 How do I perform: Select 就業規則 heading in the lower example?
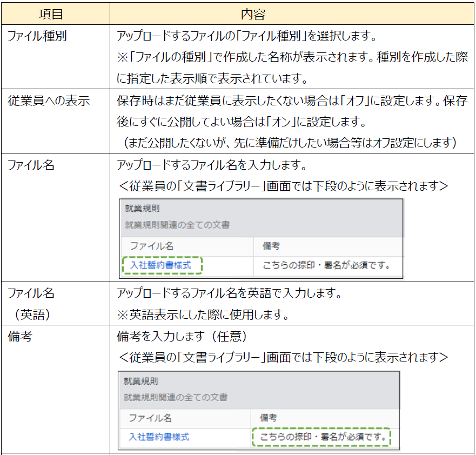coord(140,381)
